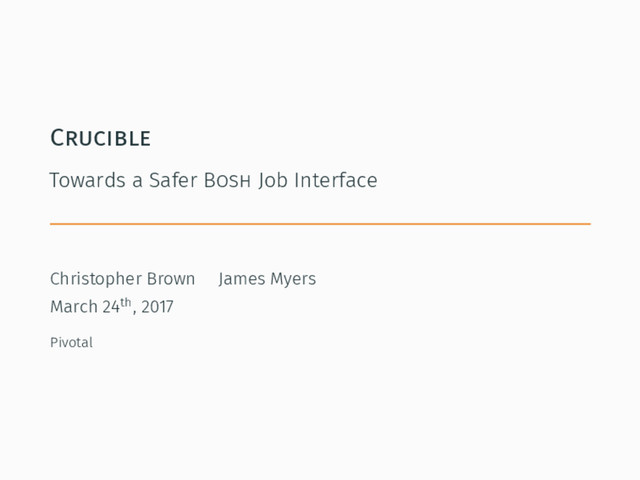Viewport: 640px width, 480px height.
Task: Click the word Towards in the subtitle
Action: (x=87, y=181)
